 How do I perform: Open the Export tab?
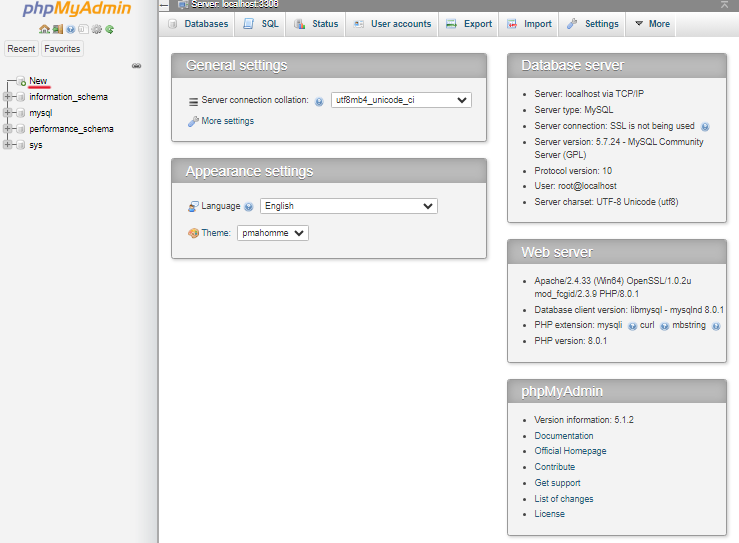469,24
